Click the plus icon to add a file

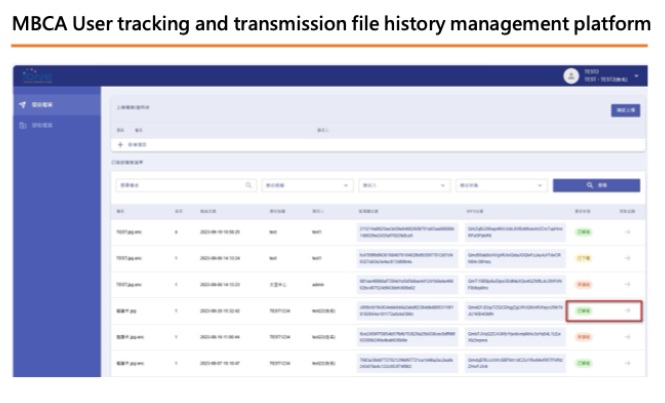[x=120, y=145]
